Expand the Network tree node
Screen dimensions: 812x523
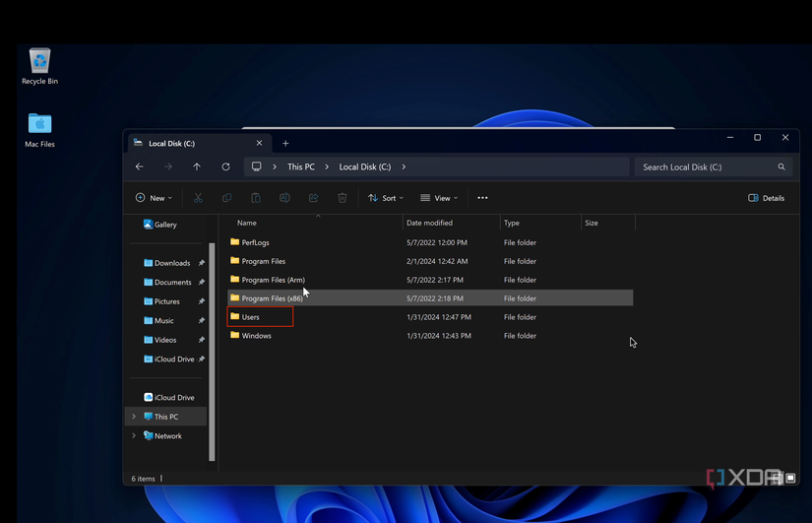[x=134, y=435]
